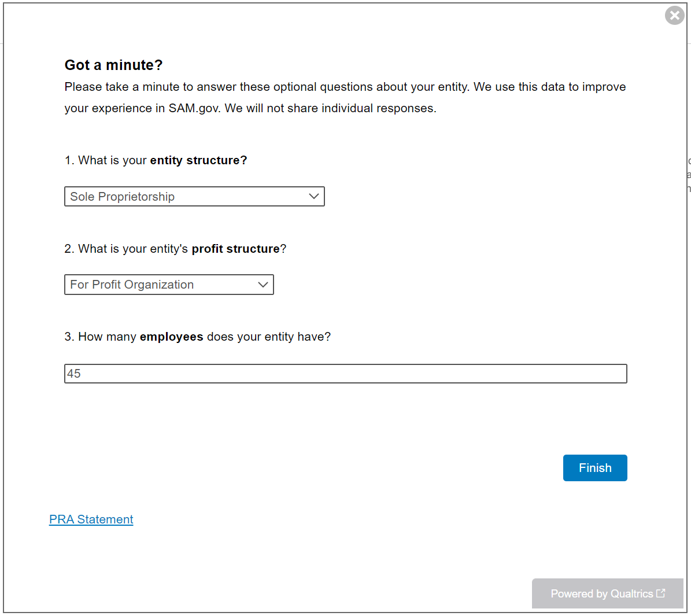Click the question 1 entity structure label
This screenshot has width=691, height=616.
(x=156, y=160)
